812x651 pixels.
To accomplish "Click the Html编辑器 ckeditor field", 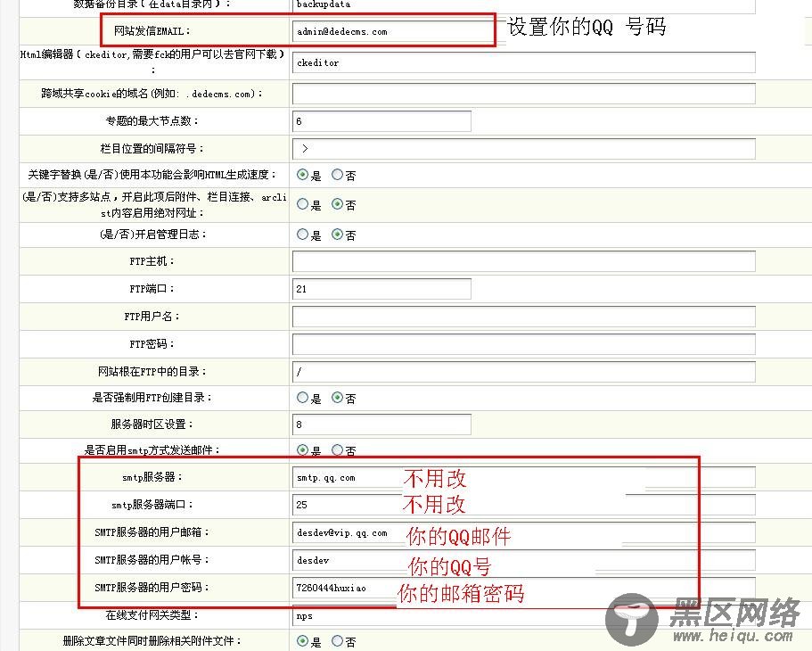I will (523, 62).
